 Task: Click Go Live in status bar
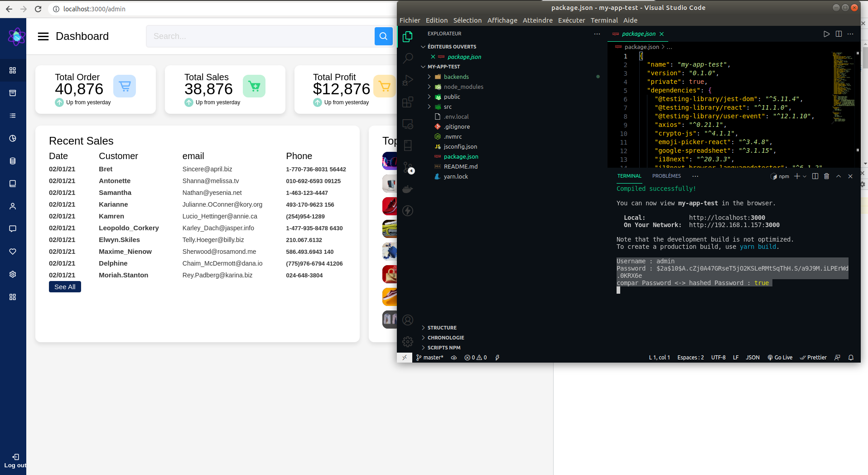pos(780,358)
